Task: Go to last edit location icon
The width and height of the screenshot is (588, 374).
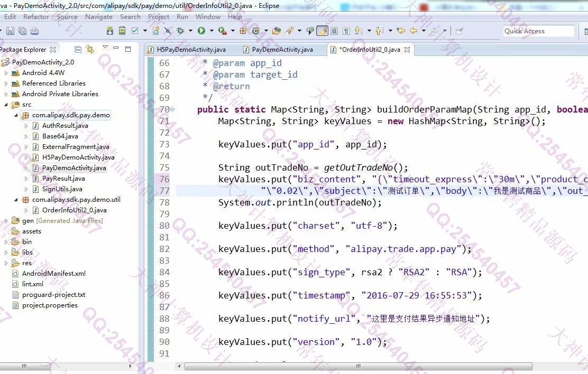Action: (x=401, y=31)
